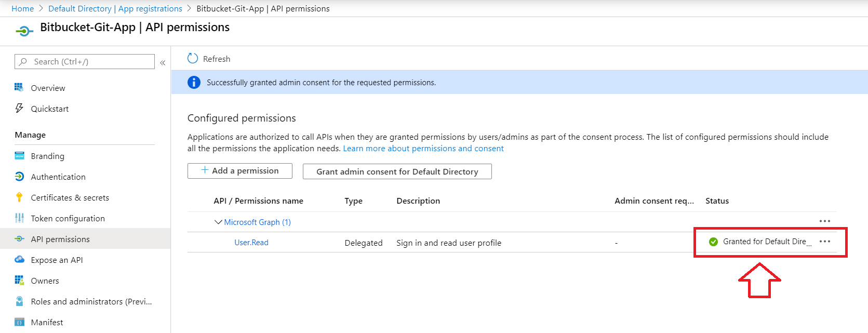Click the plus icon on Add a permission
Viewport: 868px width, 333px height.
coord(205,170)
